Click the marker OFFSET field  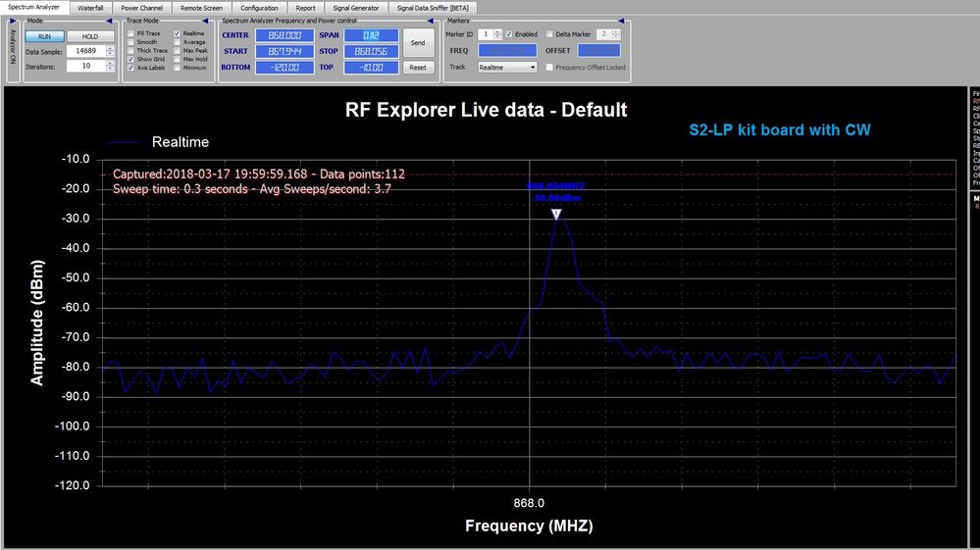[599, 51]
